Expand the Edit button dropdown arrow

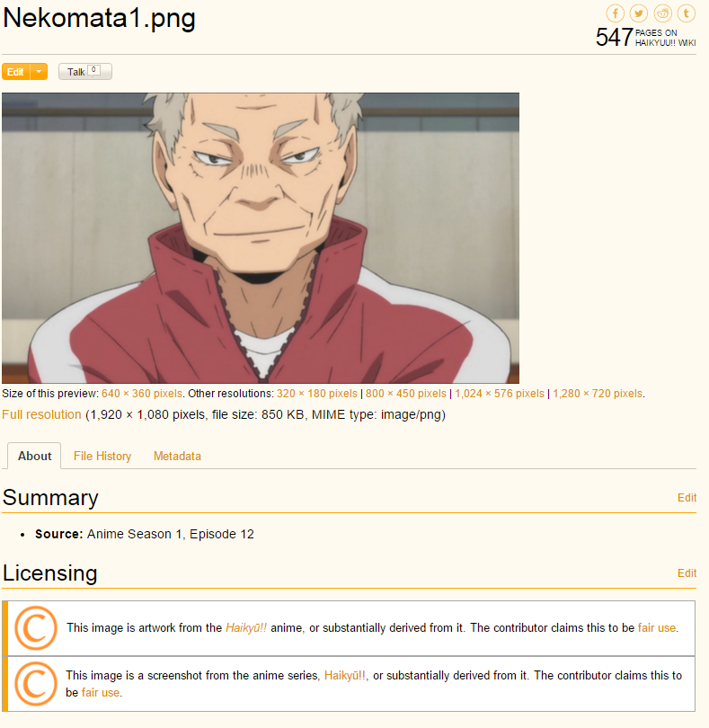tap(39, 72)
